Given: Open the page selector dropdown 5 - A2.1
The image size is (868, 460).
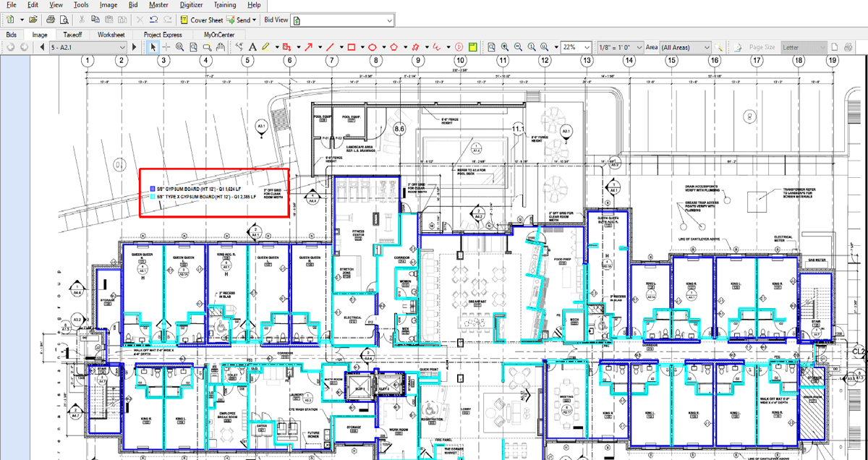Looking at the screenshot, I should [x=88, y=47].
